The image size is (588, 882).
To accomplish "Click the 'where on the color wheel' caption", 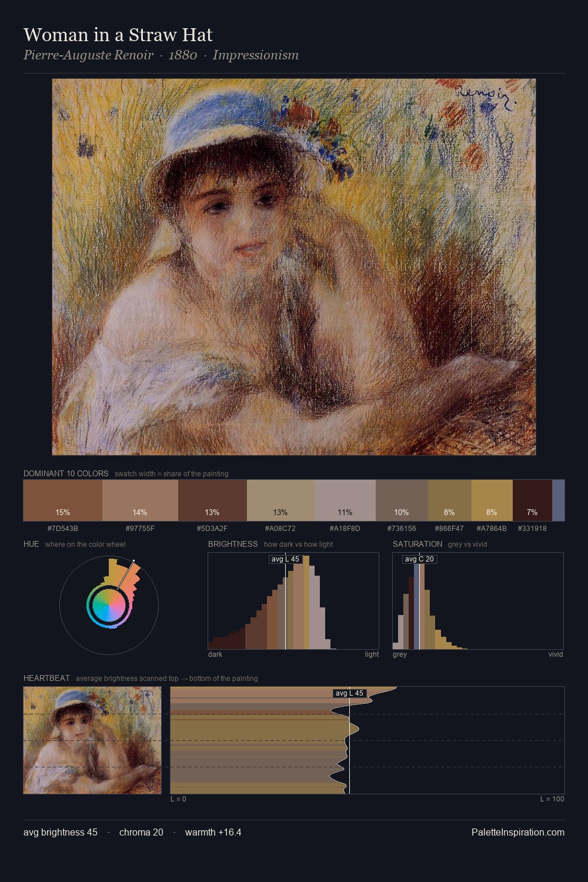I will point(85,544).
